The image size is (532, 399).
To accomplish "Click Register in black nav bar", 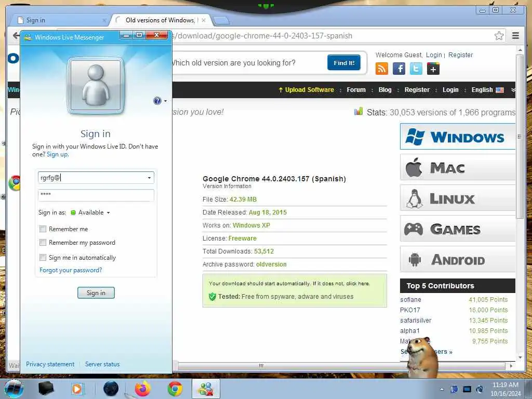I will (x=417, y=90).
